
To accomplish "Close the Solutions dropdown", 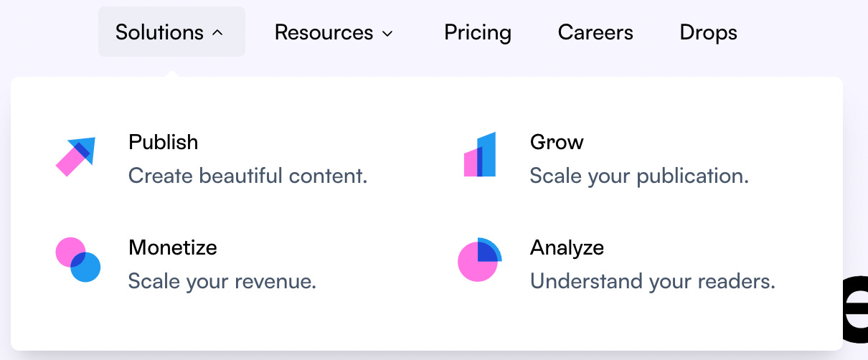I will pyautogui.click(x=171, y=32).
